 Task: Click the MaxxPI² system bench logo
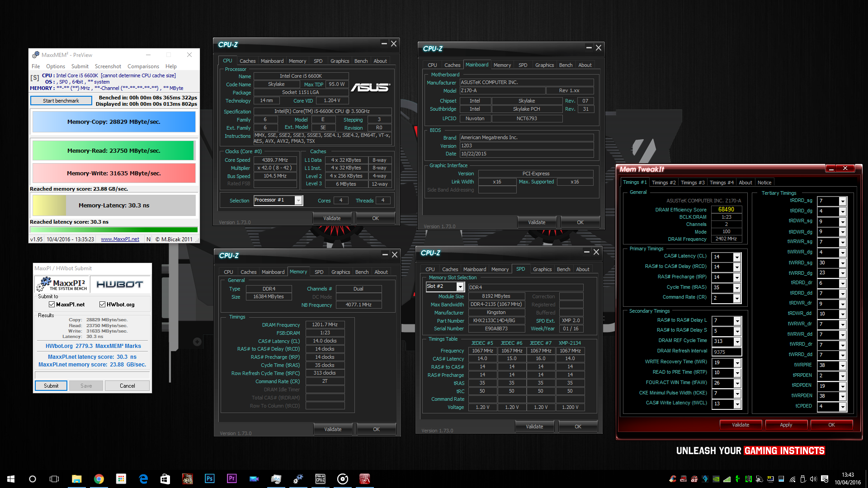point(62,284)
